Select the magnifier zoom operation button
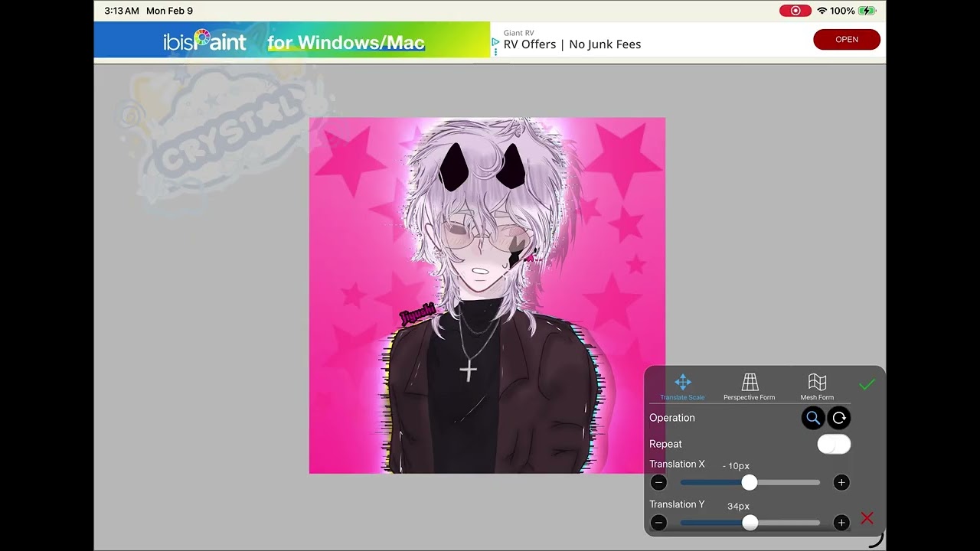 point(813,418)
